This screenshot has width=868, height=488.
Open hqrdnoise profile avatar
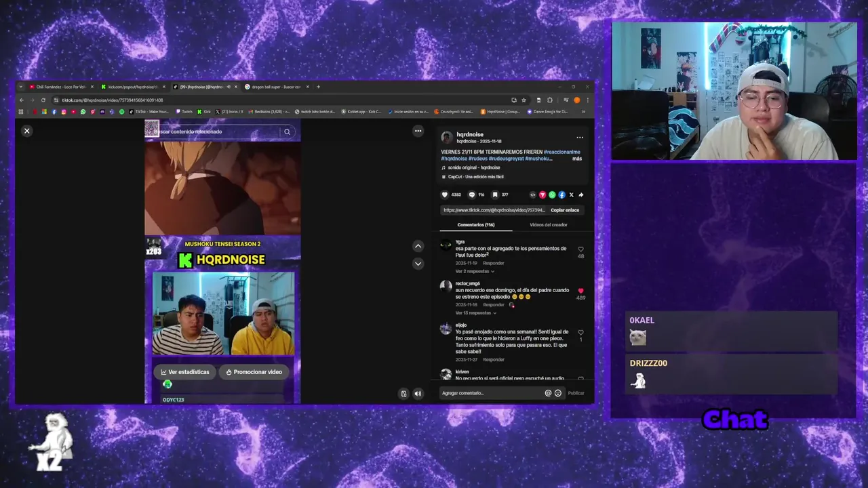[447, 138]
